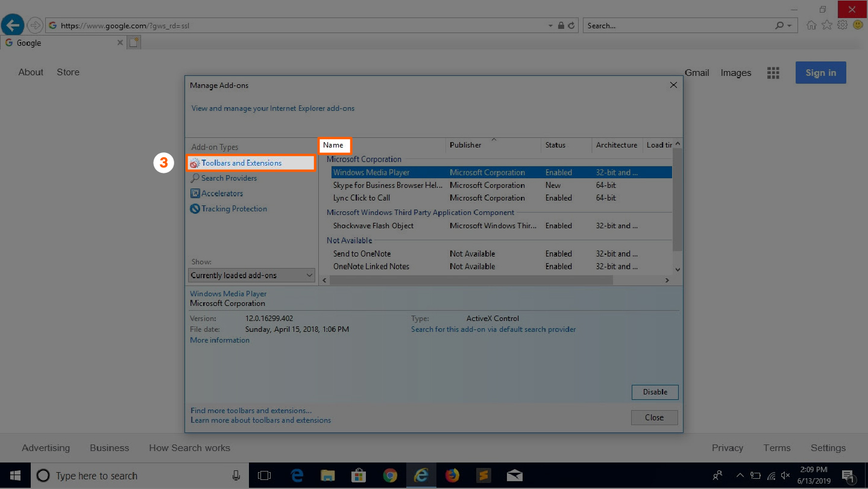
Task: Open Task View from the taskbar
Action: 264,476
